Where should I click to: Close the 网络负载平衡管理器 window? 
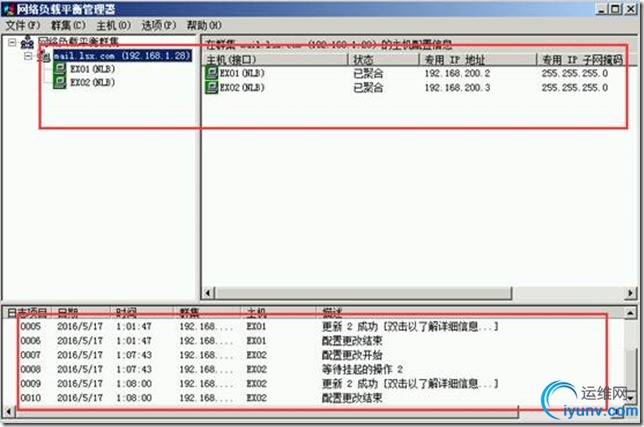point(631,9)
